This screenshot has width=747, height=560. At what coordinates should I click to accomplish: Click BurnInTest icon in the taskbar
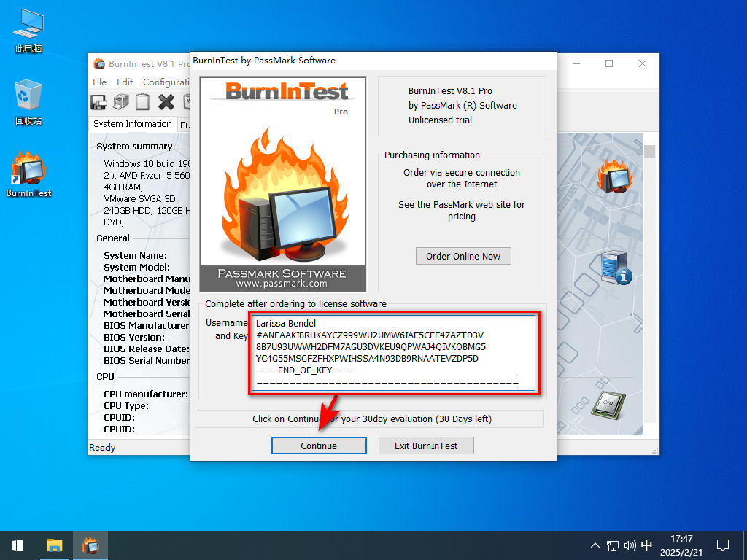(x=90, y=545)
